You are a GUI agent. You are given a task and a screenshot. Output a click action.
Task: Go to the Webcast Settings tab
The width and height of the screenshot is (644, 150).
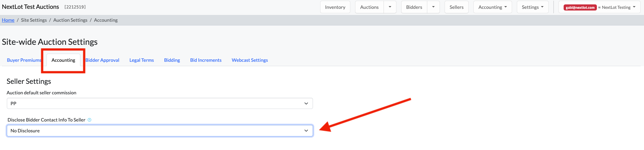coord(250,60)
